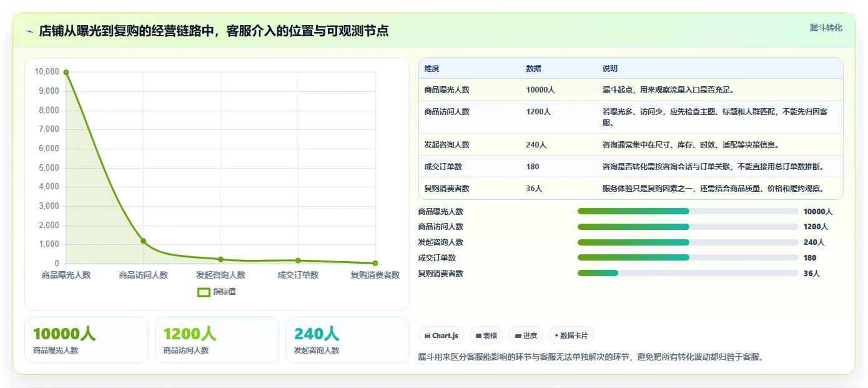Click the chart data point for 发起咨询人数

[220, 259]
